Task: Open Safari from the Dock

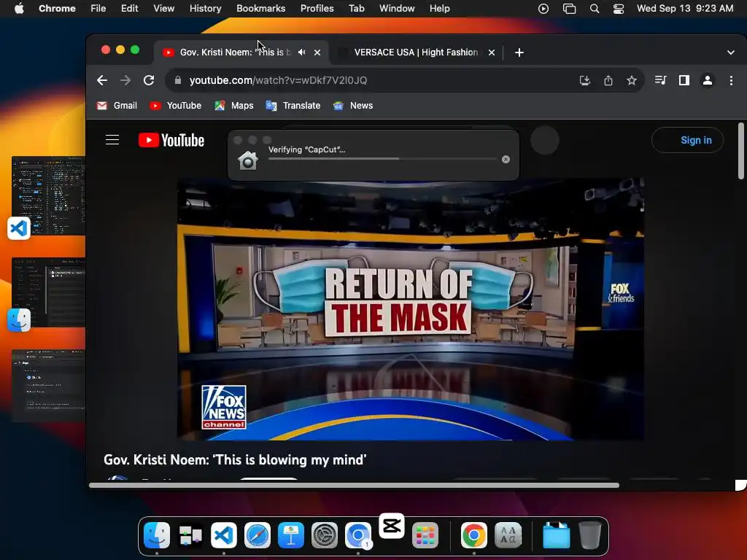Action: (x=258, y=535)
